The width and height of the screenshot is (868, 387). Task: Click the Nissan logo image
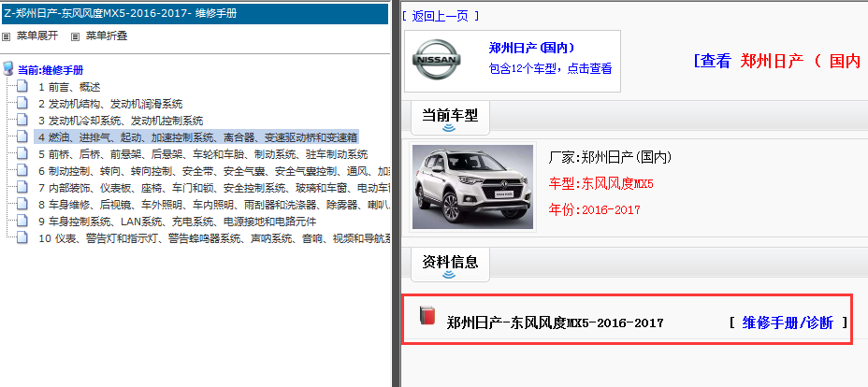click(438, 60)
